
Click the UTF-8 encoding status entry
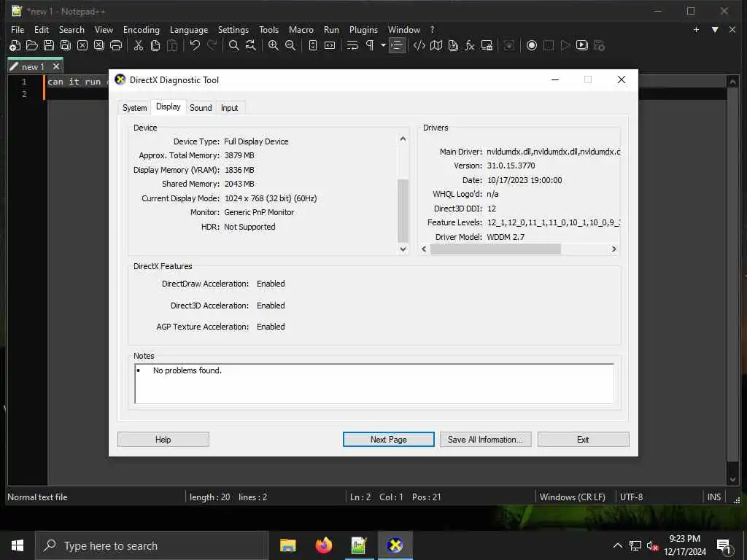[631, 497]
